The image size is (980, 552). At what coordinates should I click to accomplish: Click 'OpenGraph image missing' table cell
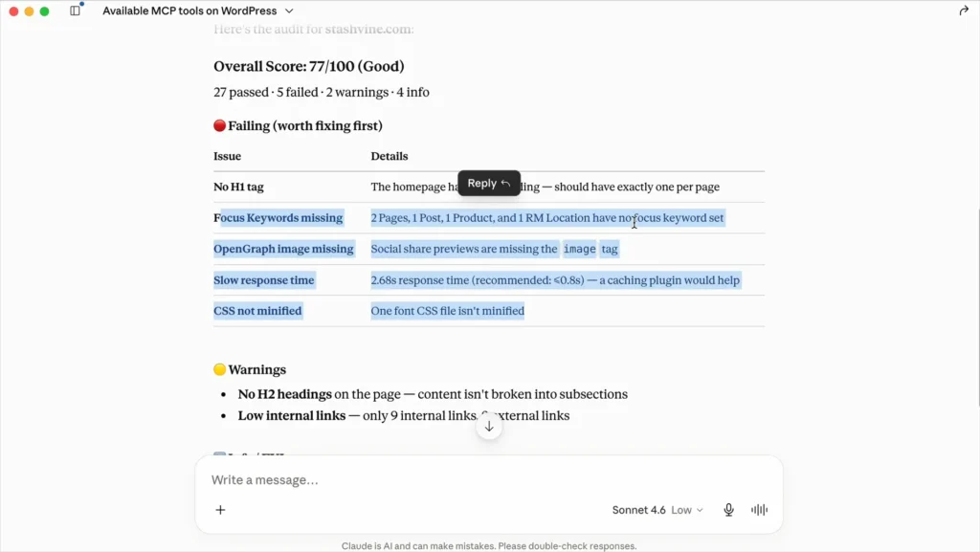tap(283, 249)
